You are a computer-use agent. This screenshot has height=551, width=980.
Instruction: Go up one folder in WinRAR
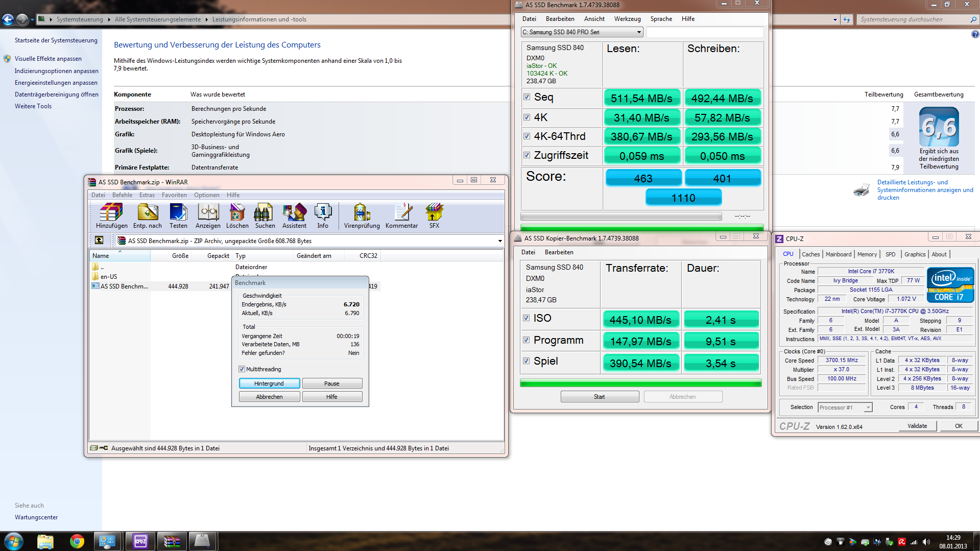tap(99, 240)
